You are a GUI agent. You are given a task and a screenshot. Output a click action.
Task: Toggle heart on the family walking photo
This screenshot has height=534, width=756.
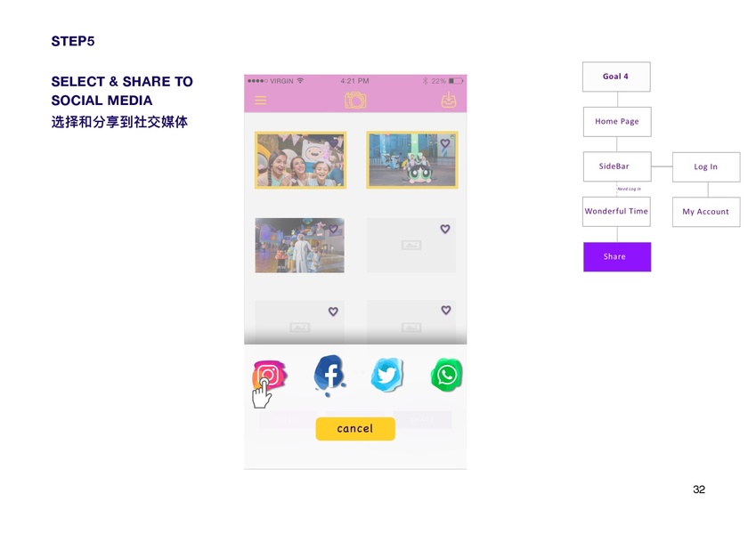tap(333, 229)
